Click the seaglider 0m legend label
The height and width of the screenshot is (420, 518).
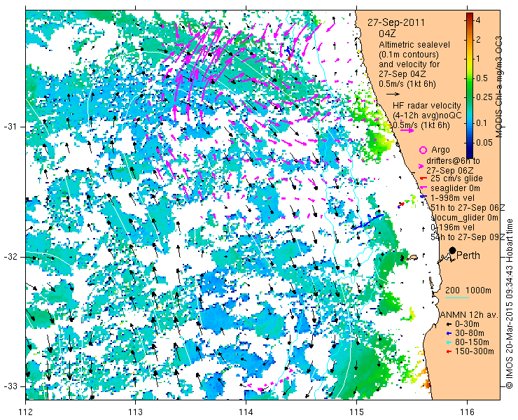(x=456, y=188)
